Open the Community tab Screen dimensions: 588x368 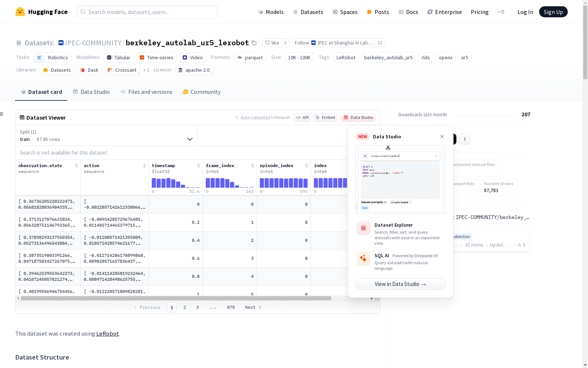(x=202, y=92)
